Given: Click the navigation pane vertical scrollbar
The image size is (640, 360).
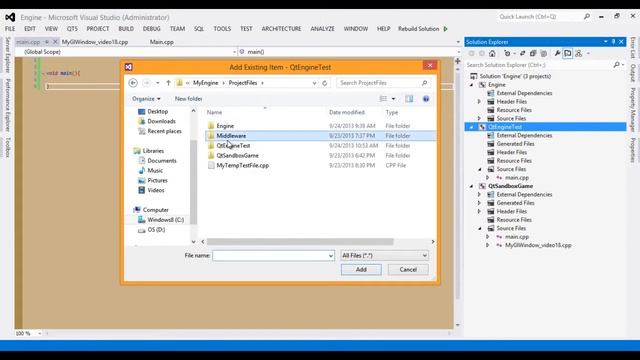Looking at the screenshot, I should point(193,182).
